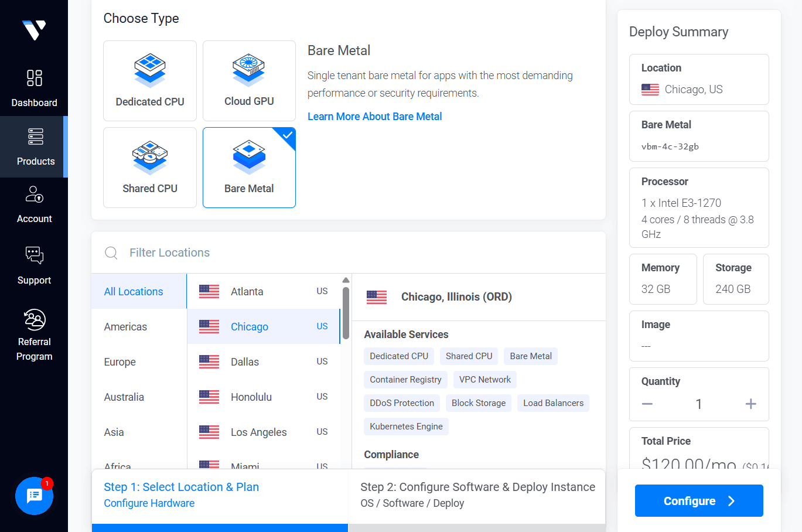Select the Americas region tab
Viewport: 802px width, 532px height.
pos(139,326)
